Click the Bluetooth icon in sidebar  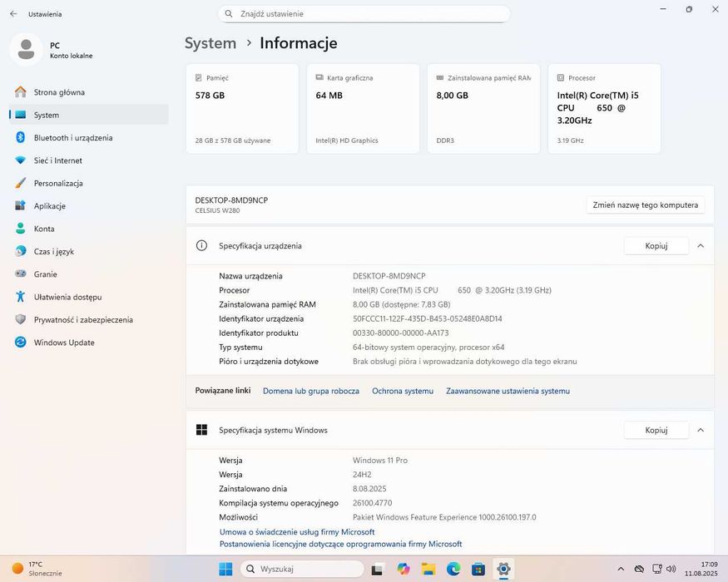tap(21, 137)
